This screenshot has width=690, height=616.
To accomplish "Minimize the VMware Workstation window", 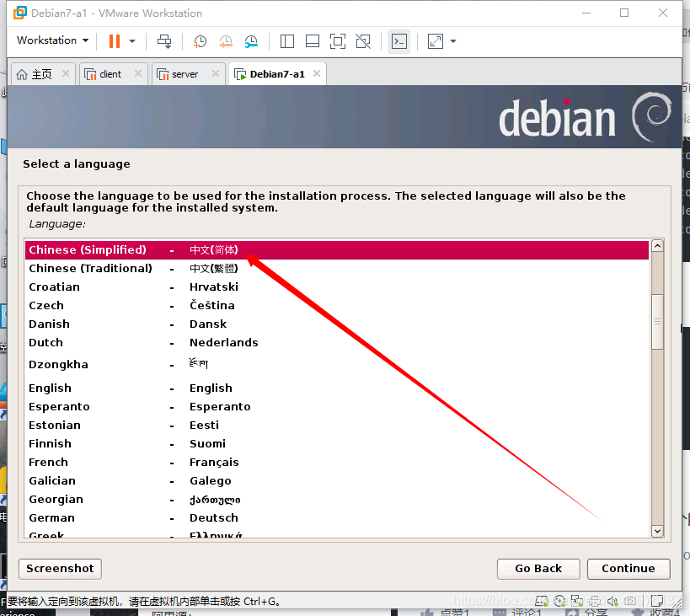I will point(586,13).
